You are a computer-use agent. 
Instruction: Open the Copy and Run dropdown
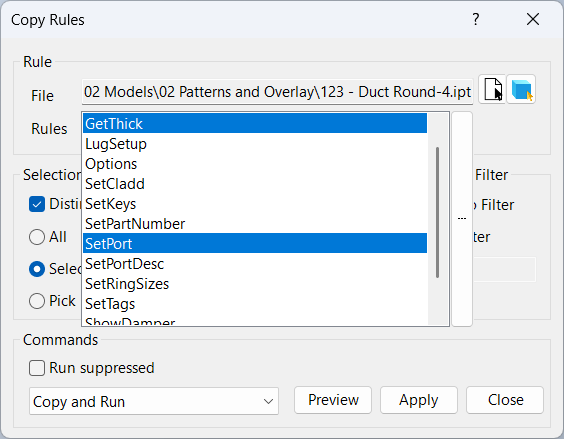click(154, 401)
